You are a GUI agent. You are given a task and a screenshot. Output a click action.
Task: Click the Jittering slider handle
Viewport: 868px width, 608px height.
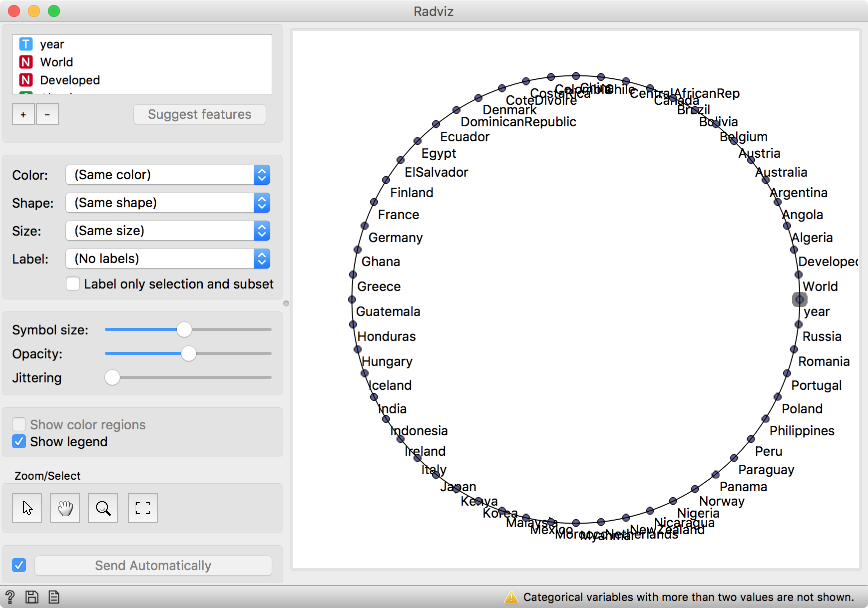click(x=112, y=377)
